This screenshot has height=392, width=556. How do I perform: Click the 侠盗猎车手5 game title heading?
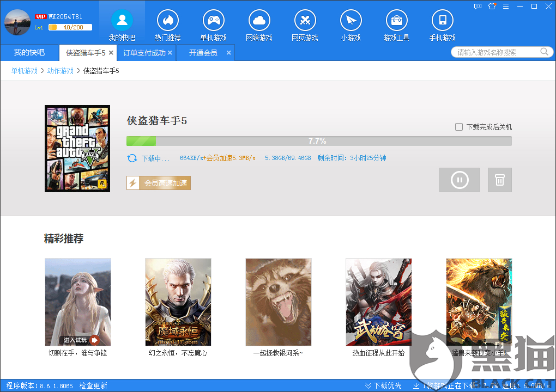point(157,121)
